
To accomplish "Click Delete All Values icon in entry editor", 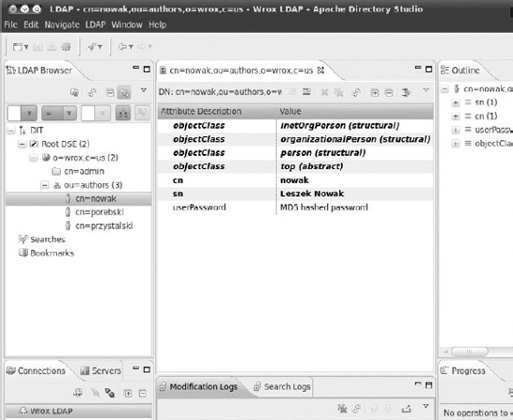I will pyautogui.click(x=338, y=92).
